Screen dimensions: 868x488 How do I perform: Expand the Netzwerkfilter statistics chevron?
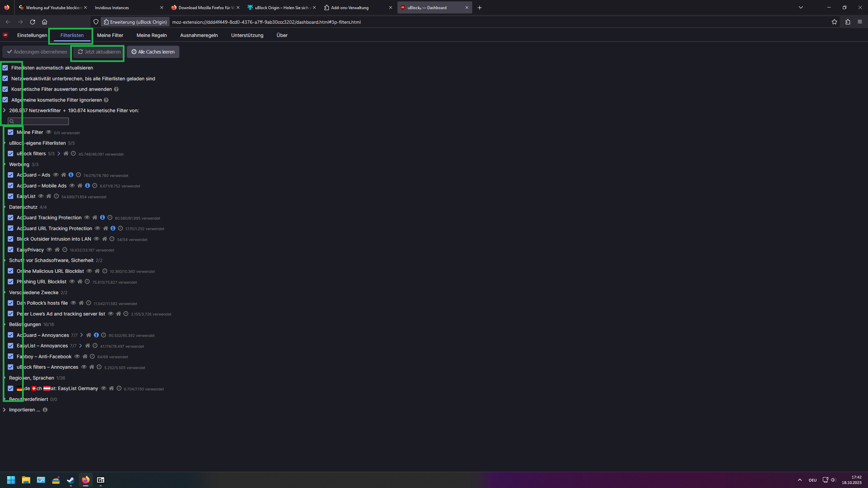(4, 110)
